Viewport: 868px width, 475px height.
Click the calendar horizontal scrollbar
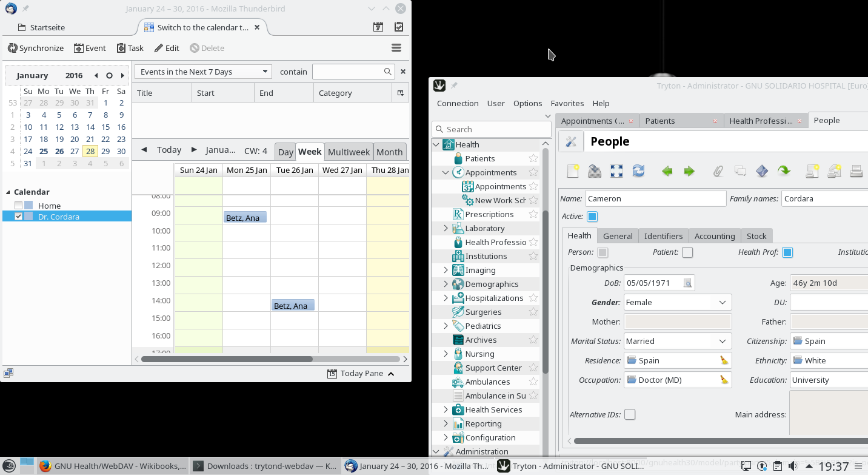click(x=227, y=359)
